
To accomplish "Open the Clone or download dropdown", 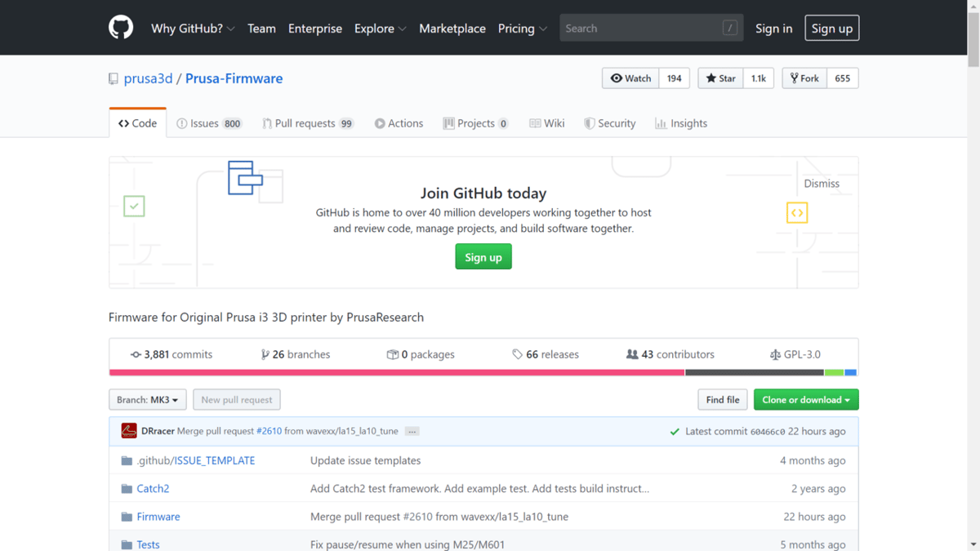I will (806, 400).
